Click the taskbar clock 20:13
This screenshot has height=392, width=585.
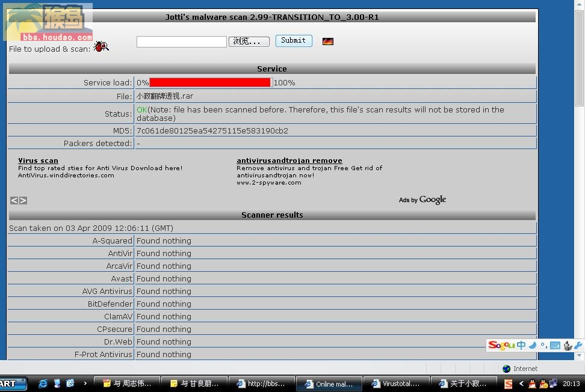(571, 384)
